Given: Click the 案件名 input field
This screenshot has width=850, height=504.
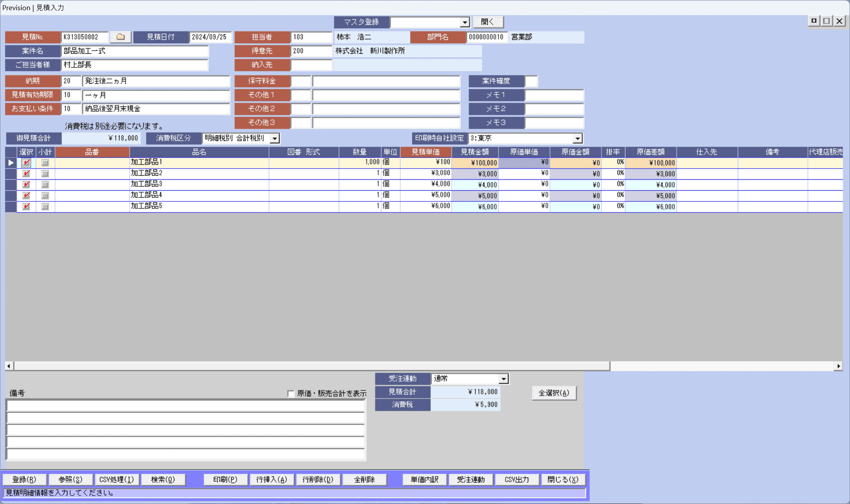Looking at the screenshot, I should (134, 51).
